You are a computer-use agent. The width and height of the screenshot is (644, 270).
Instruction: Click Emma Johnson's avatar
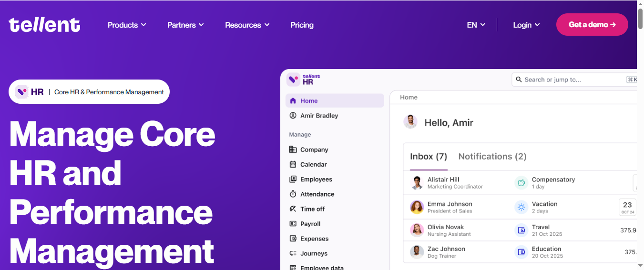[x=417, y=207]
